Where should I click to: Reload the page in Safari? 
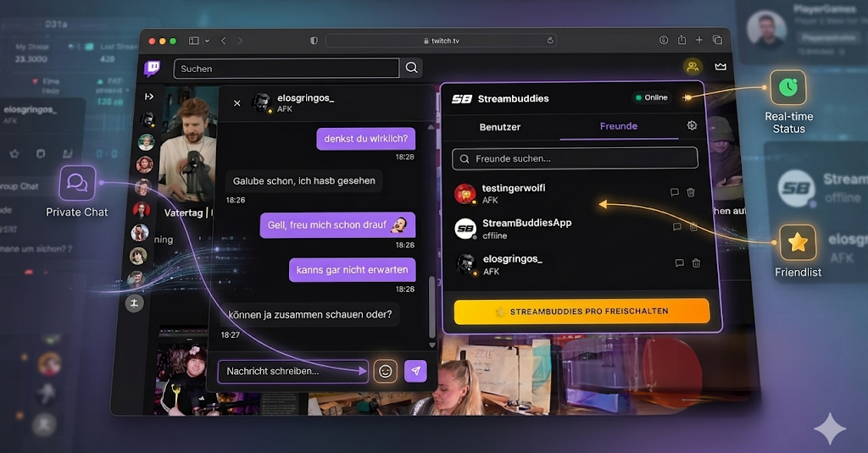click(x=549, y=41)
